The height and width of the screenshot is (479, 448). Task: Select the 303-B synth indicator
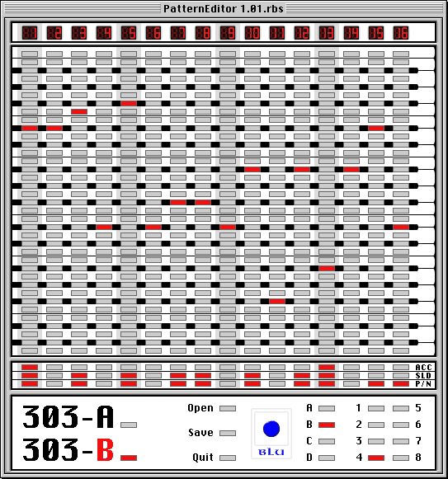tap(129, 458)
